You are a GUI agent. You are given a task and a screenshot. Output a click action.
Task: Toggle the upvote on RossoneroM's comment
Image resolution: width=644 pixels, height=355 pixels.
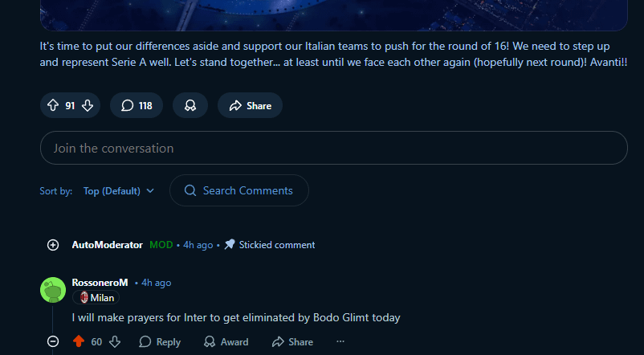click(78, 341)
